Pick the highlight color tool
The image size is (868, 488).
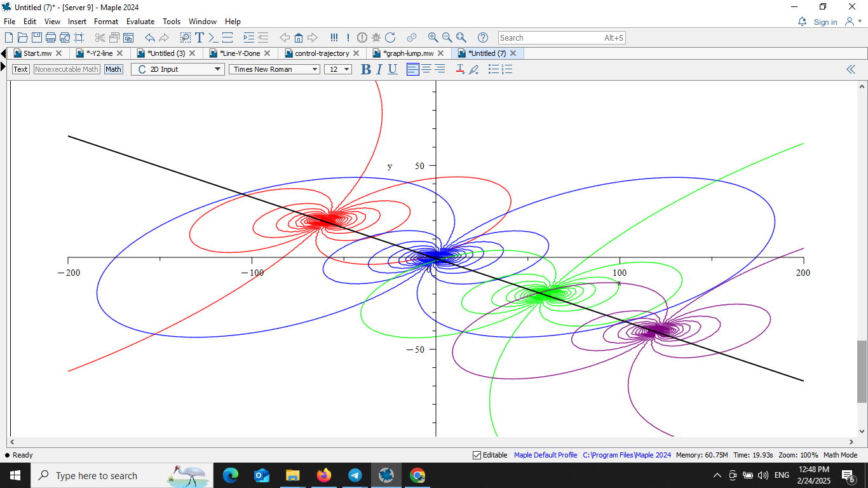point(474,69)
